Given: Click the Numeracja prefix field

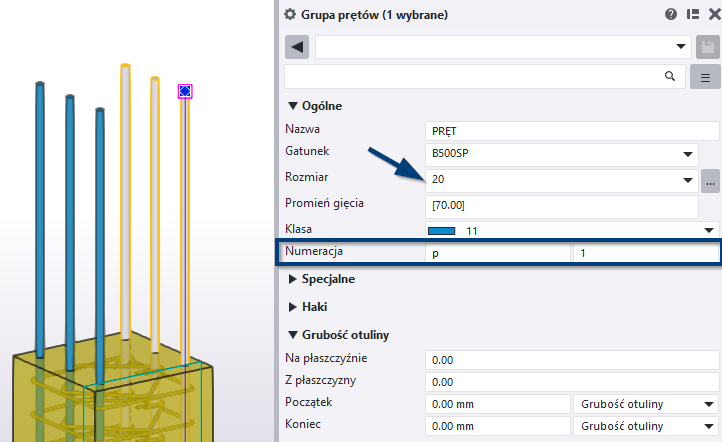Looking at the screenshot, I should (498, 254).
